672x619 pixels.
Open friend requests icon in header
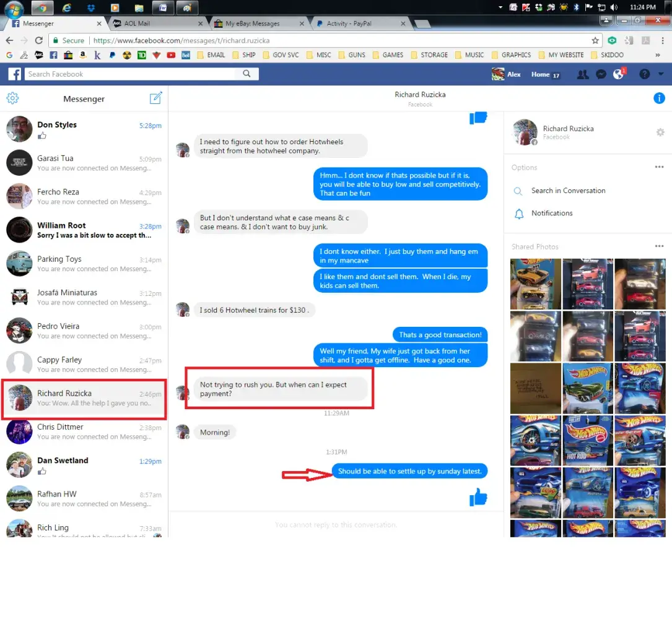coord(582,74)
